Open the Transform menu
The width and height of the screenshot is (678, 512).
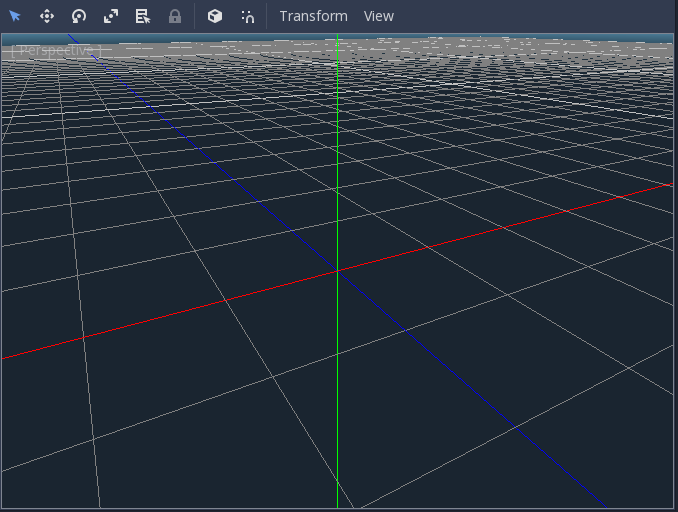(313, 16)
